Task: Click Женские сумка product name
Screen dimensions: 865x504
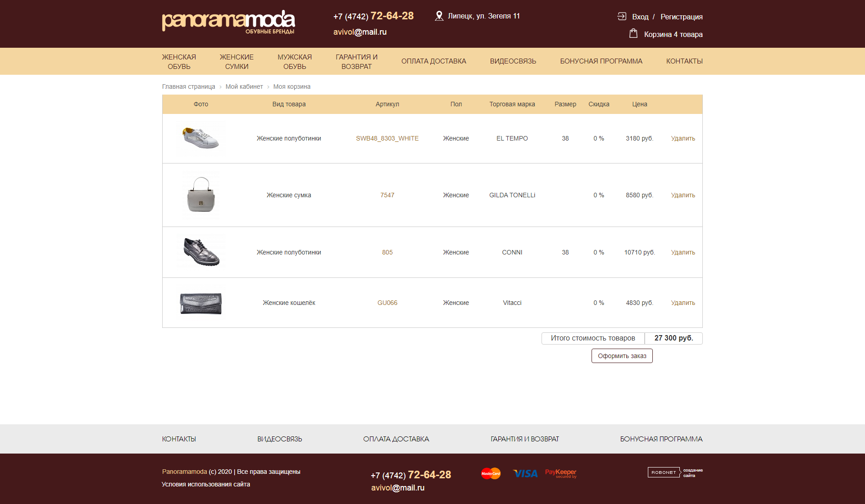Action: 289,195
